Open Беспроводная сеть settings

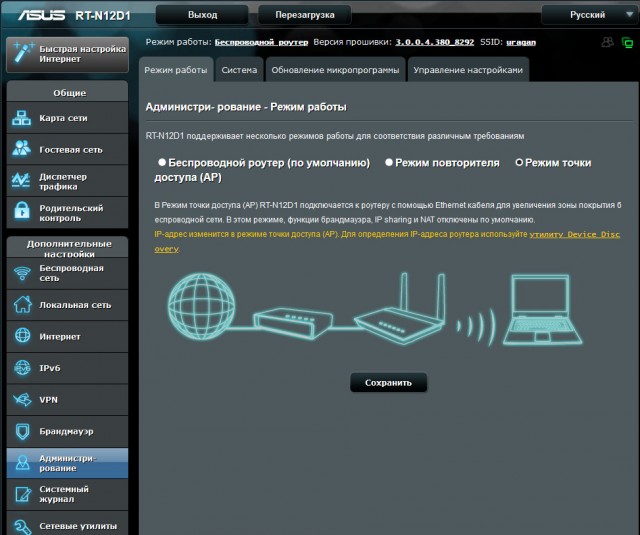click(67, 273)
